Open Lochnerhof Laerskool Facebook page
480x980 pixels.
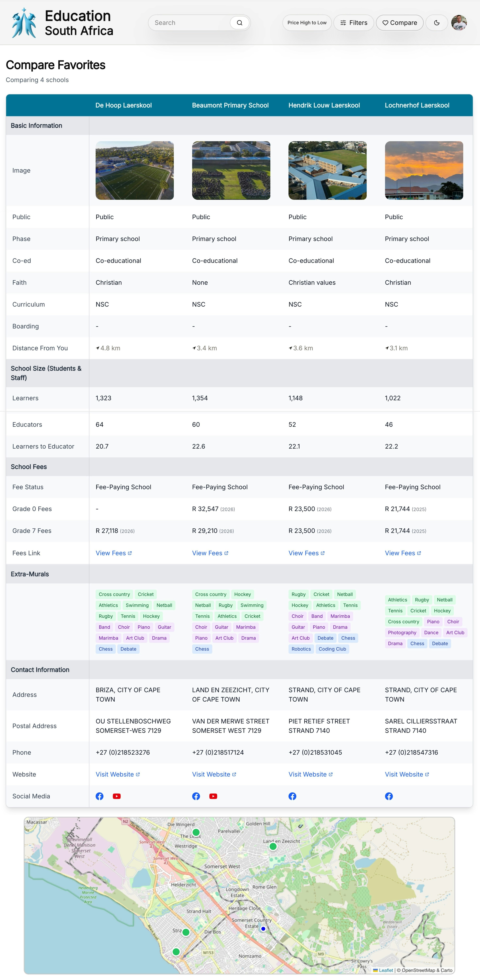pos(389,796)
